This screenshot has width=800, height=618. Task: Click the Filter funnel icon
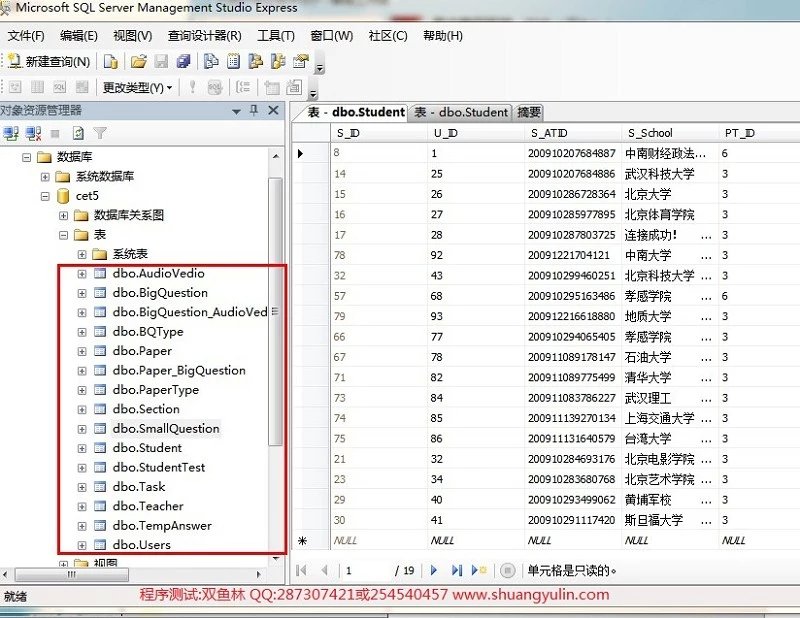[100, 134]
